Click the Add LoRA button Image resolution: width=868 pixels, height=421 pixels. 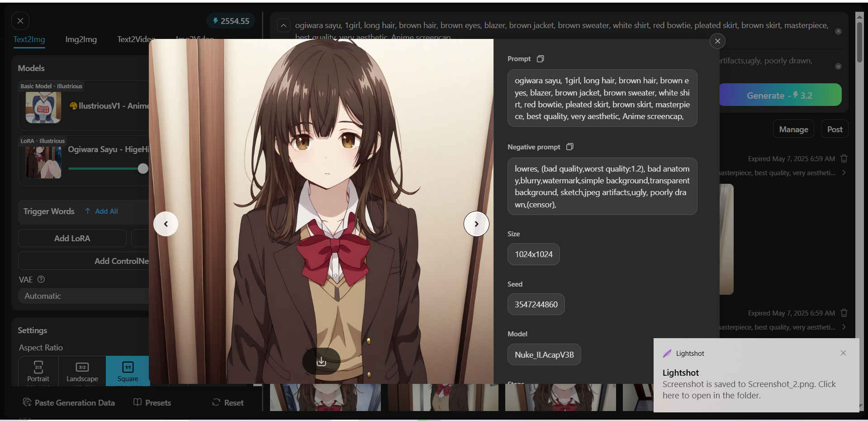click(72, 238)
